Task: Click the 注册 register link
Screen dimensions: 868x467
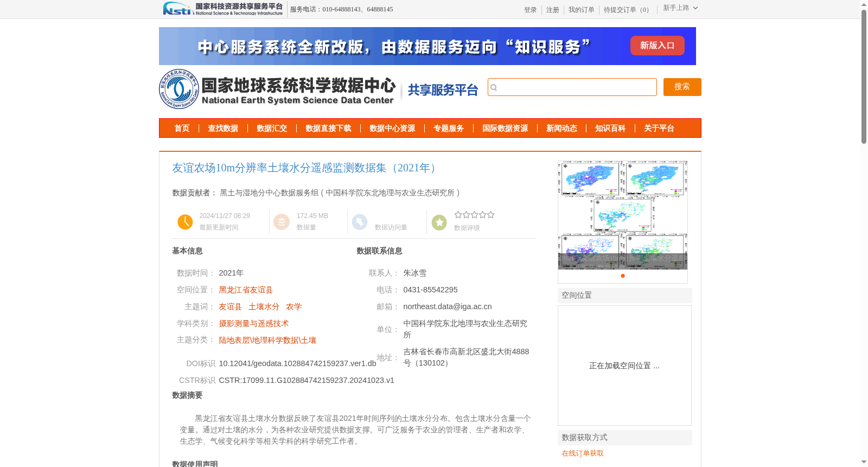Action: [x=553, y=10]
